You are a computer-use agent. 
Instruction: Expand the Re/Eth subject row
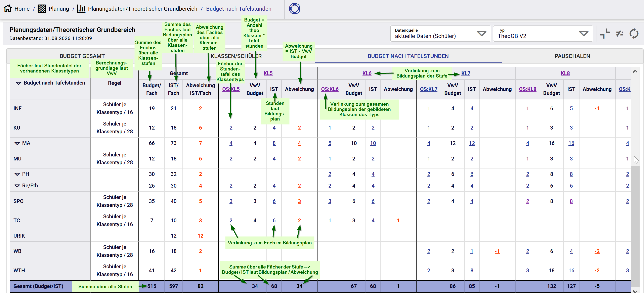(x=17, y=186)
